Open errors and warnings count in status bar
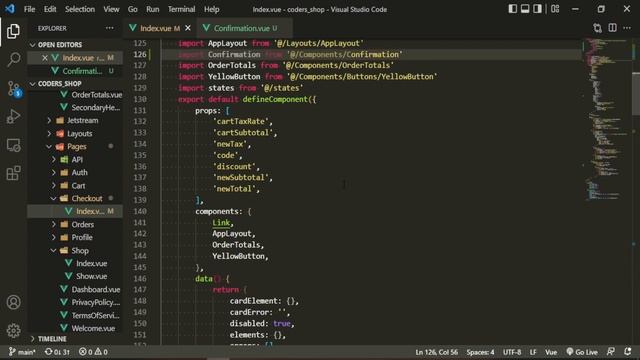This screenshot has width=640, height=360. tap(93, 352)
